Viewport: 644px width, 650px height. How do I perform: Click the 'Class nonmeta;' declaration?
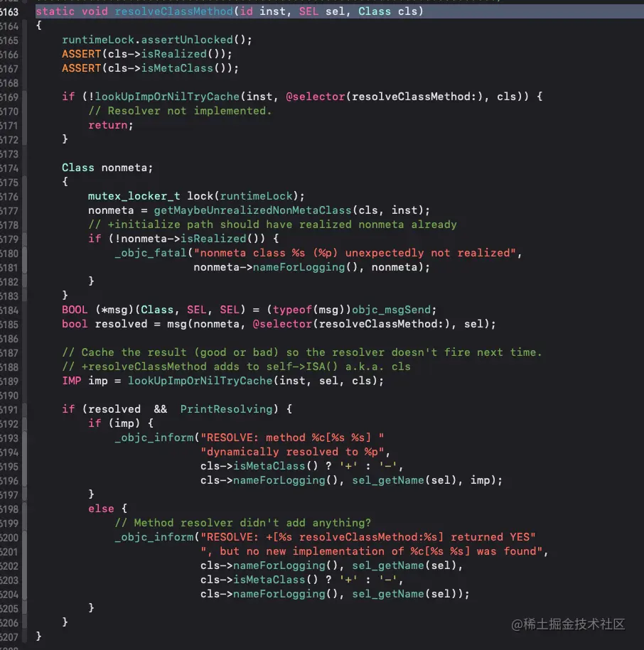pos(107,168)
